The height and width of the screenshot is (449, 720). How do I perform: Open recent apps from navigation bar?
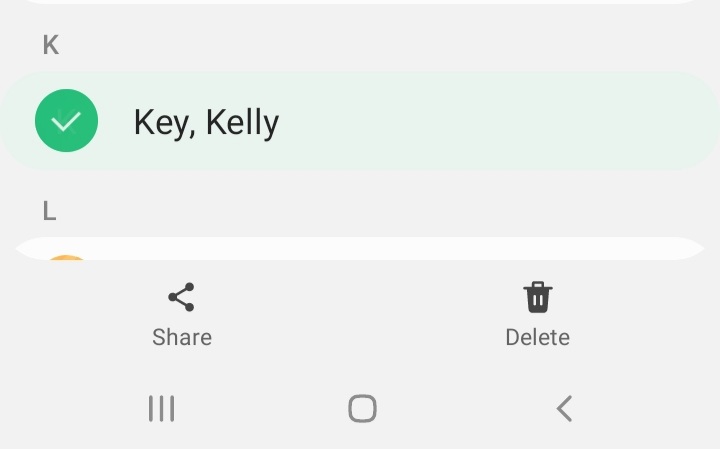pos(161,408)
